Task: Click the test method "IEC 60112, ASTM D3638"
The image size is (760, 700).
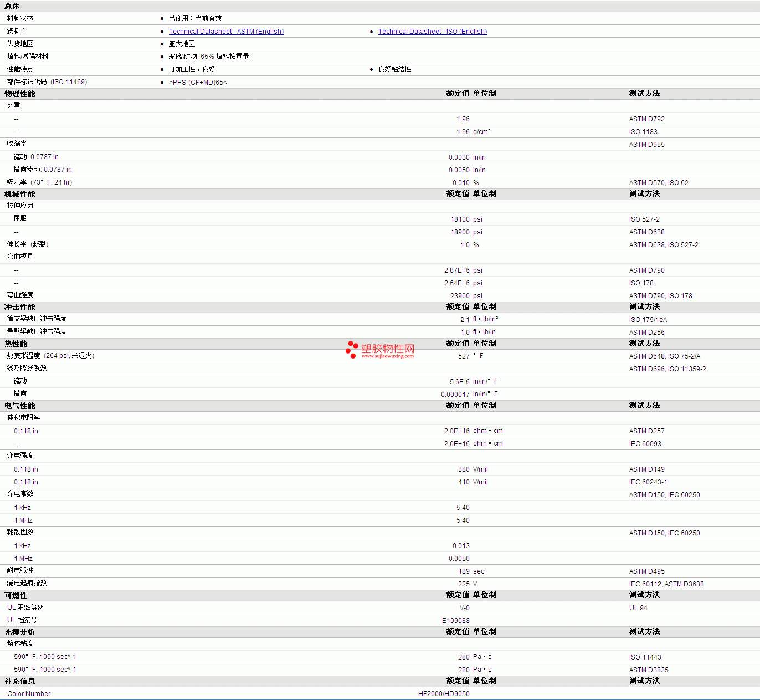Action: coord(666,584)
